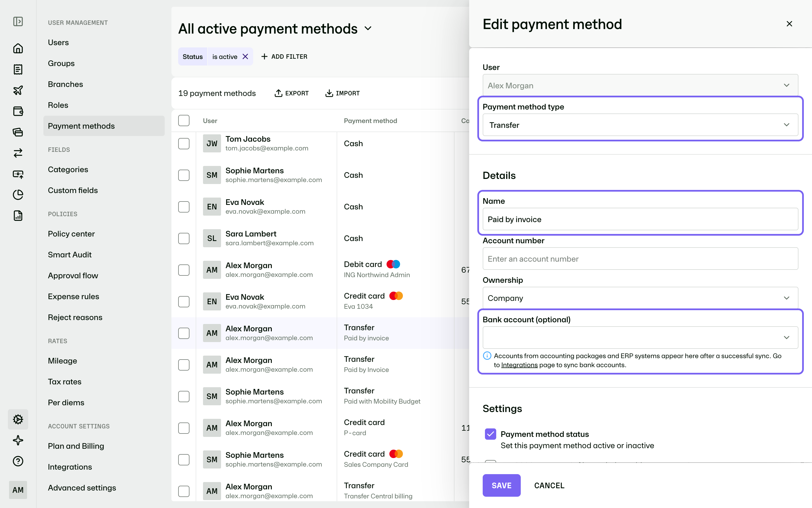
Task: Click the CANCEL button
Action: pyautogui.click(x=549, y=485)
